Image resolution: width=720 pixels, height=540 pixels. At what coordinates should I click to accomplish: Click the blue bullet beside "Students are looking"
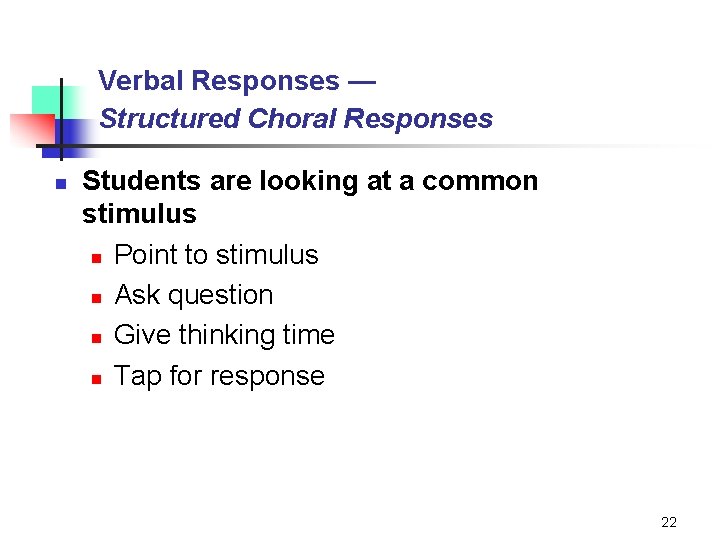pyautogui.click(x=60, y=184)
